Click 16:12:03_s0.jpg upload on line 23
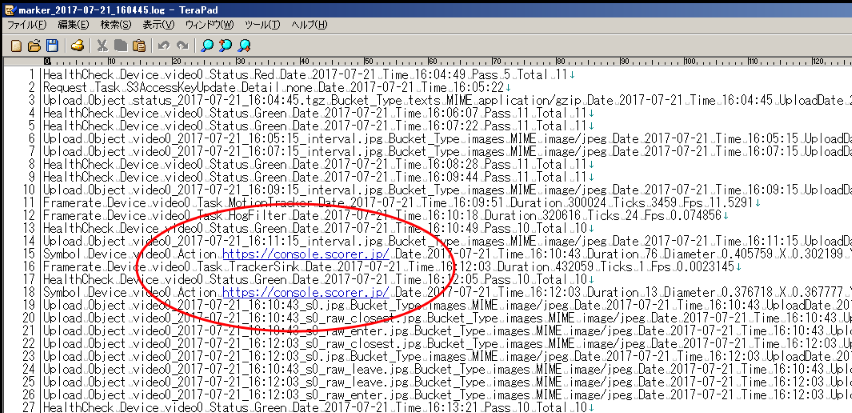 point(447,356)
